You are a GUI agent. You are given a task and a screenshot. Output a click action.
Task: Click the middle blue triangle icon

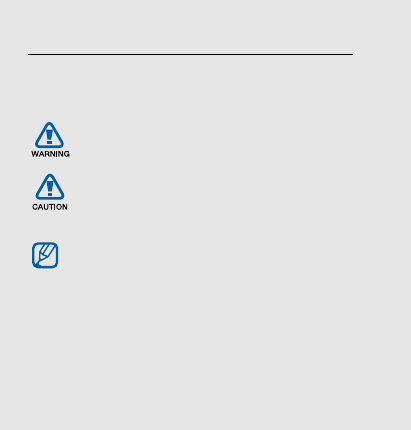(50, 187)
